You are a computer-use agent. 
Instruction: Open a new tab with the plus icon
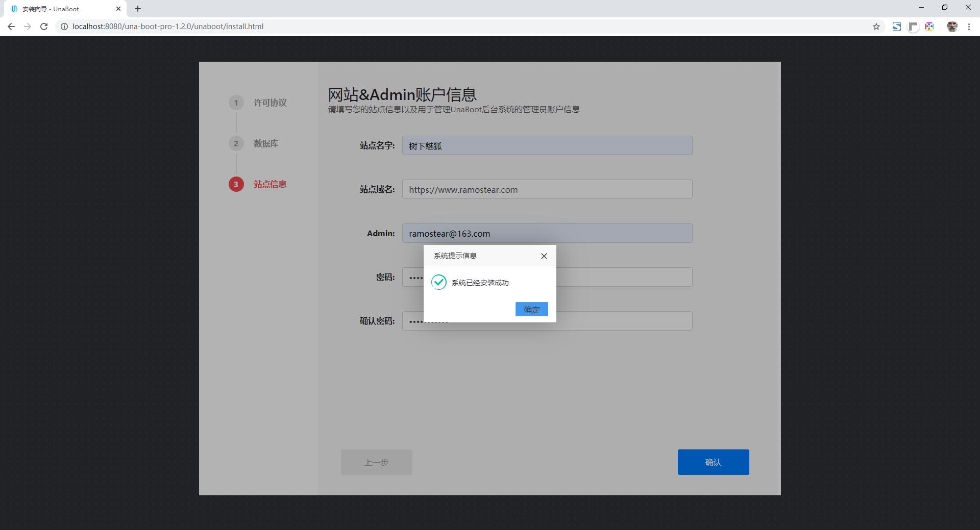[137, 8]
